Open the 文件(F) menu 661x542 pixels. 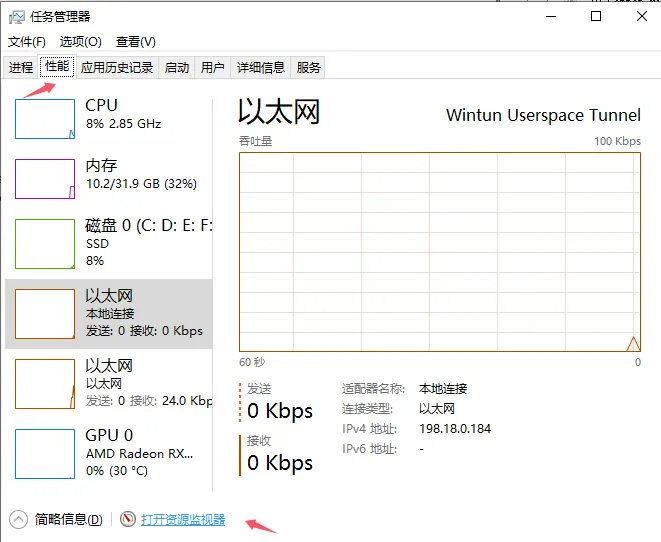27,42
